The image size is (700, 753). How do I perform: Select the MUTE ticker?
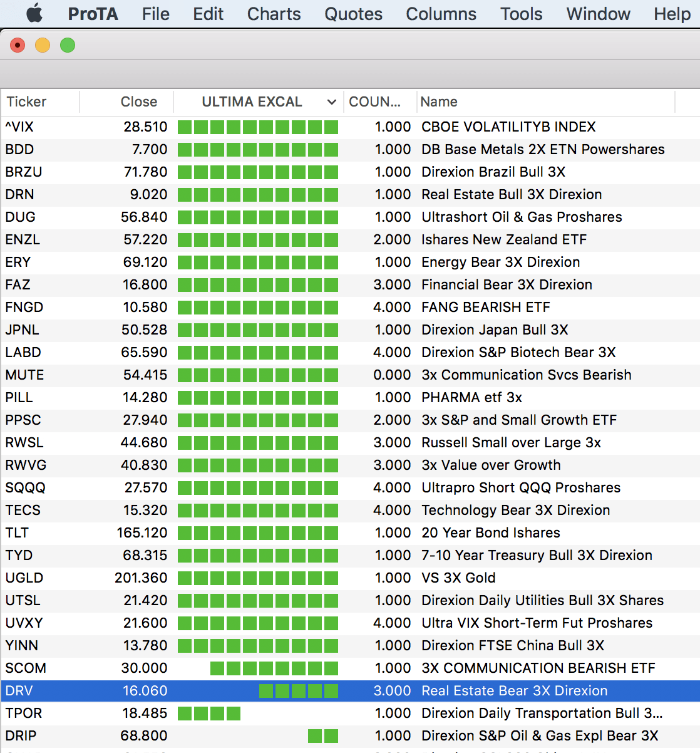click(x=24, y=375)
